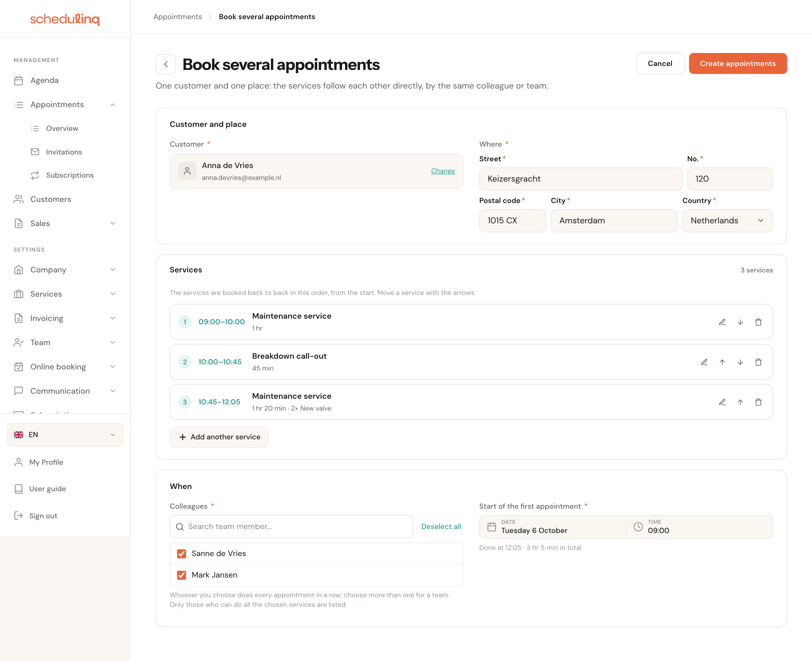Image resolution: width=812 pixels, height=661 pixels.
Task: Click the City field with Amsterdam
Action: pos(614,221)
